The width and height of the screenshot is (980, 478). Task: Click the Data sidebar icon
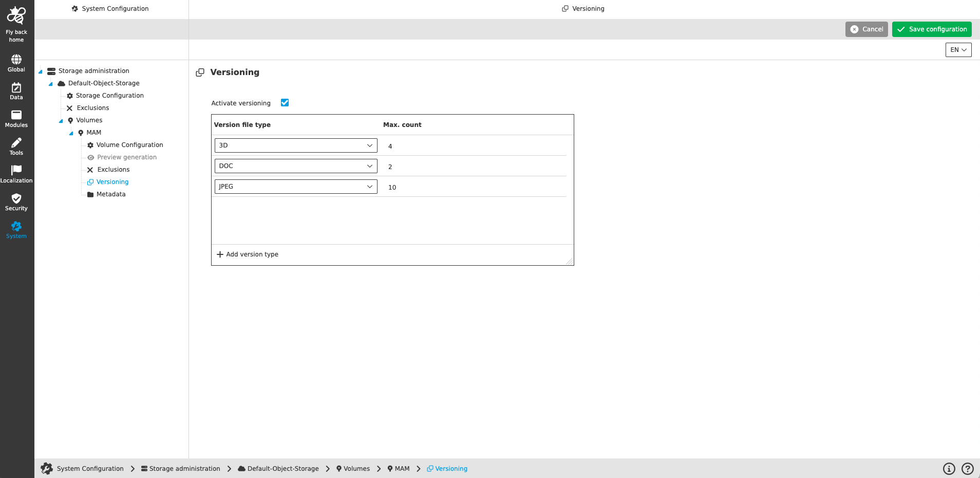pyautogui.click(x=16, y=87)
